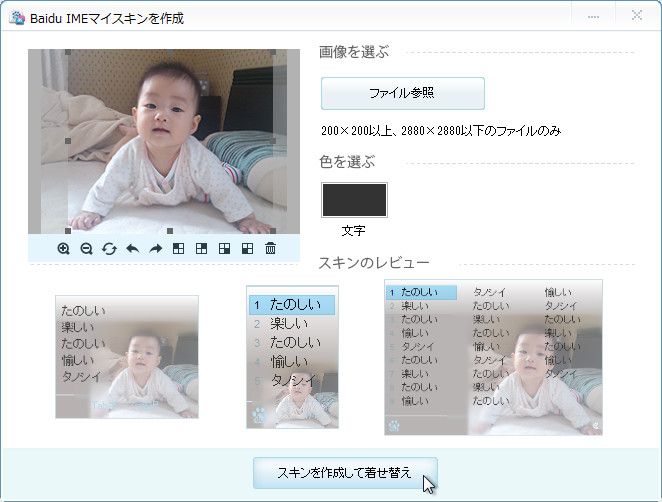The width and height of the screenshot is (662, 502).
Task: Click the 色を選ぶ heading
Action: coord(347,162)
